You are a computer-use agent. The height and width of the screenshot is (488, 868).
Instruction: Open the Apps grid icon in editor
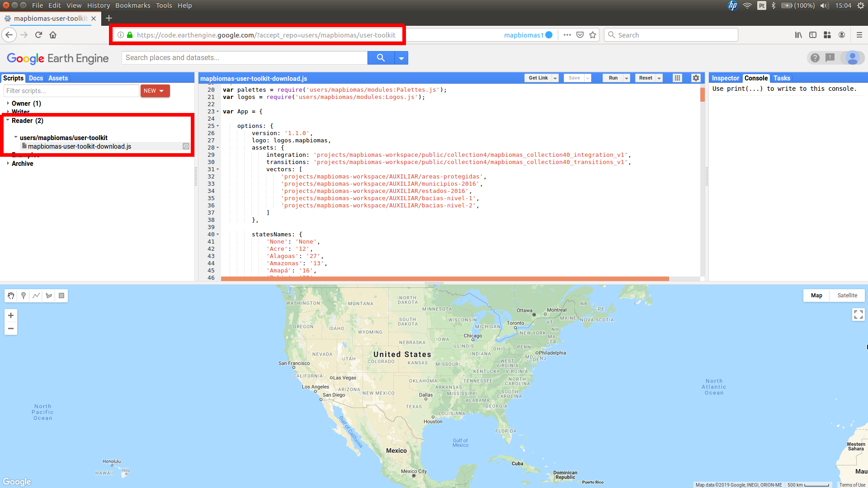pos(677,78)
